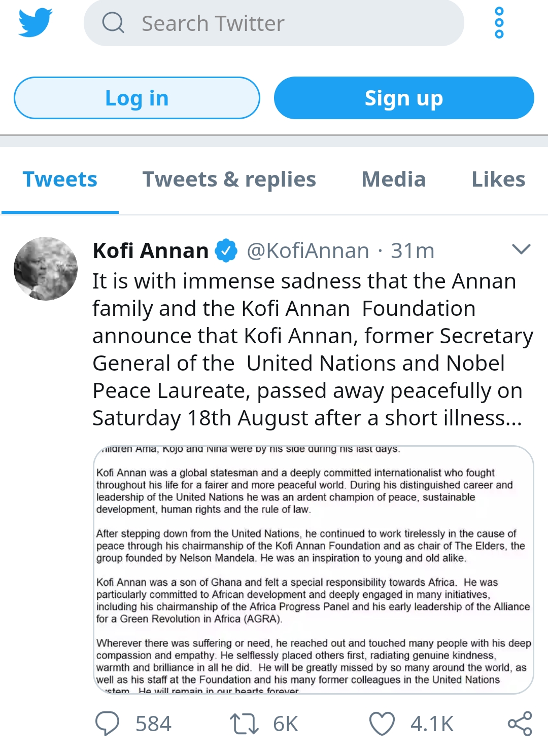The image size is (548, 756).
Task: Open the attached statement image
Action: 313,569
